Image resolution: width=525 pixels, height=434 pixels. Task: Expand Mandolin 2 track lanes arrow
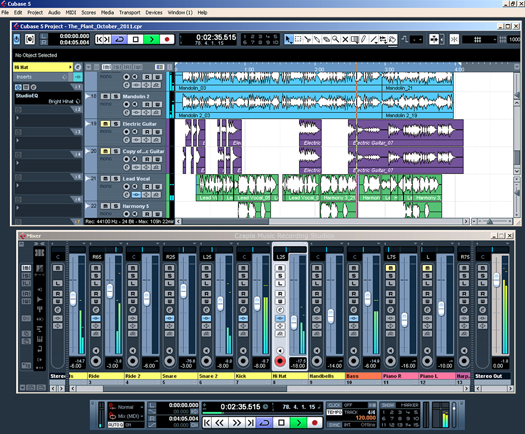(88, 96)
